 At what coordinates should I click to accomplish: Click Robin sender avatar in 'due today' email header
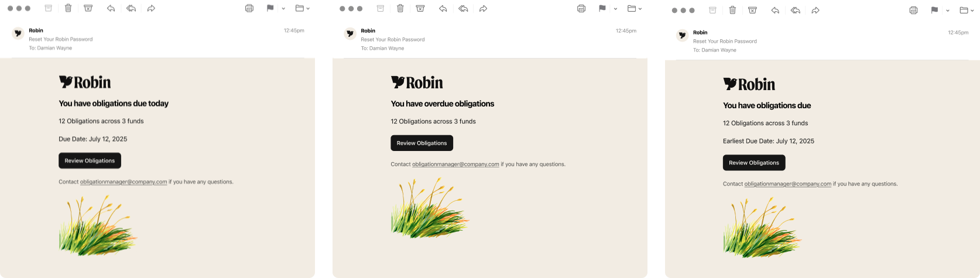pos(18,33)
